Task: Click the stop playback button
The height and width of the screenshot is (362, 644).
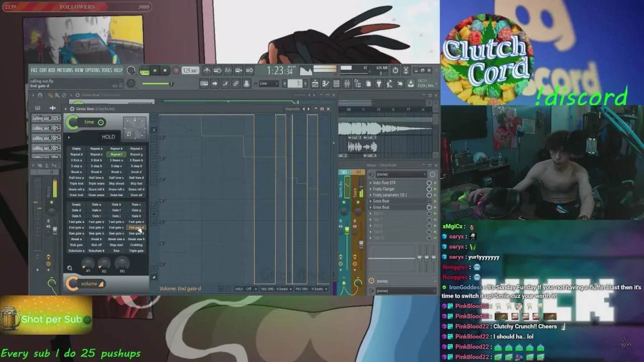Action: click(x=165, y=71)
